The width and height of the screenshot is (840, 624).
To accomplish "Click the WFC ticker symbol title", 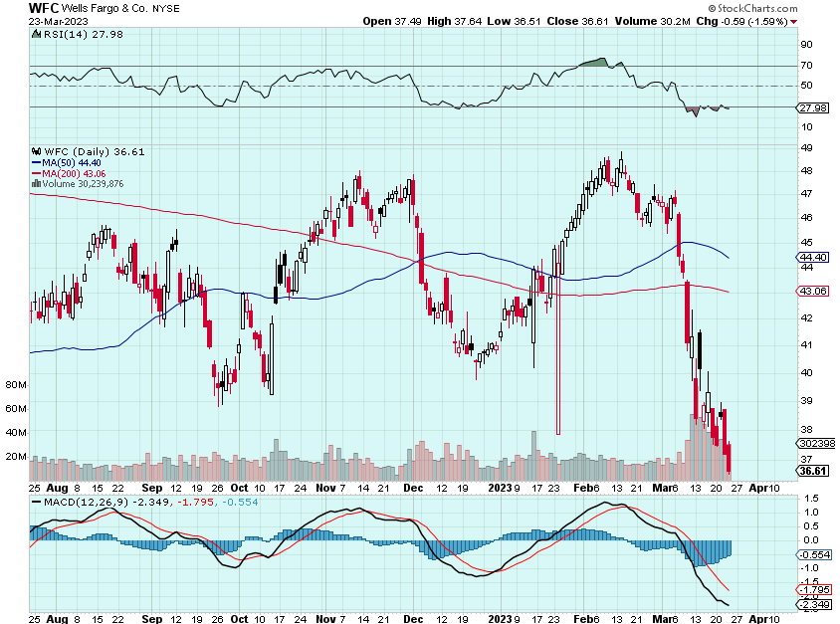I will tap(44, 8).
